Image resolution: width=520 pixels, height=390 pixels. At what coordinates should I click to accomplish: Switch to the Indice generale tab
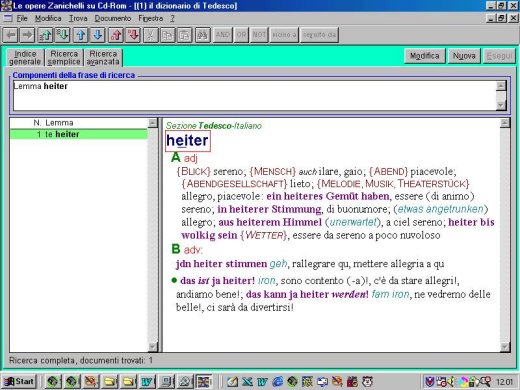click(25, 58)
